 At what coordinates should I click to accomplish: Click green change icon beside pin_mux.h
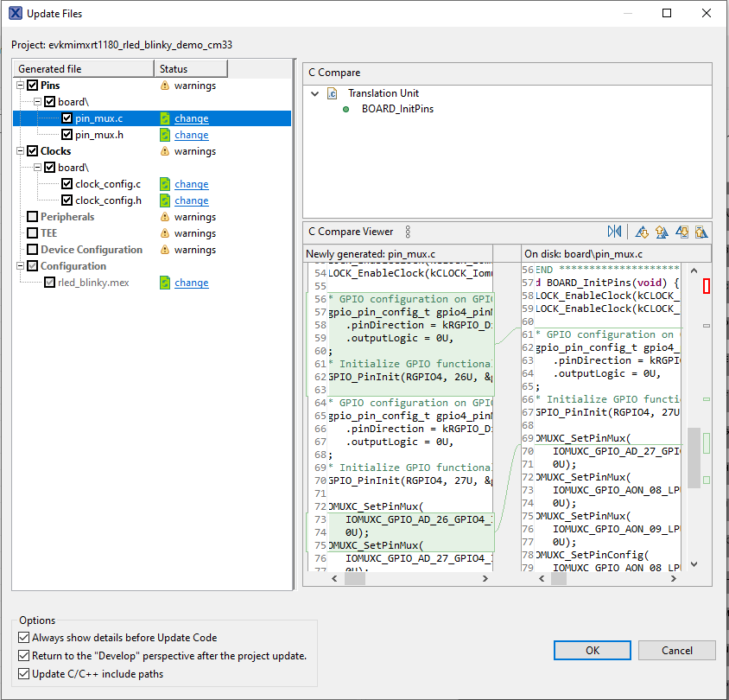click(x=165, y=135)
